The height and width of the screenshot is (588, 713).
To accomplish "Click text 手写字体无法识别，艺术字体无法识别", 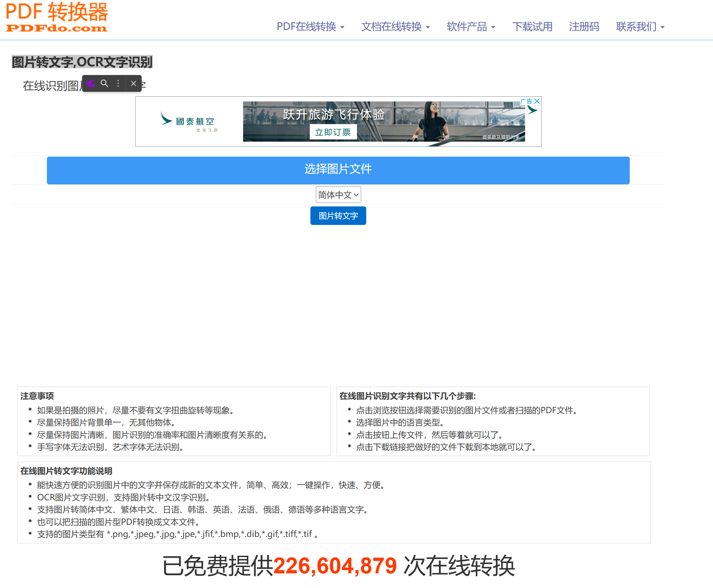I will point(110,447).
